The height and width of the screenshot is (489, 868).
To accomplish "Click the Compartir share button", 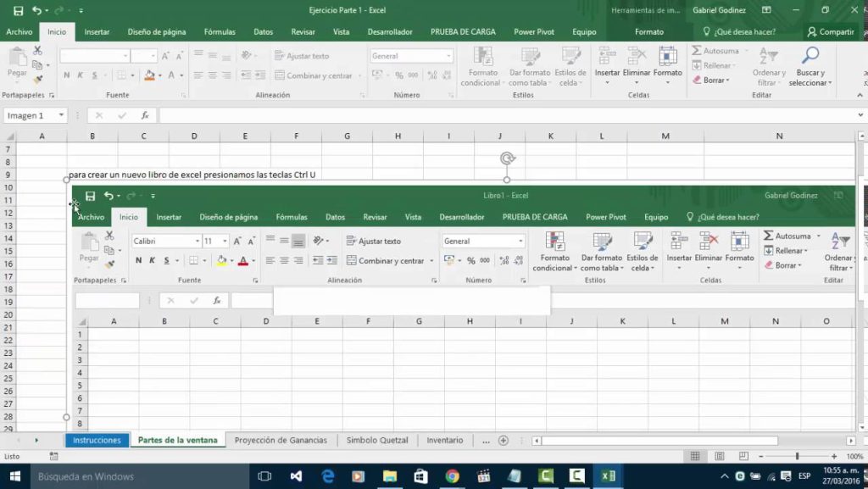I will pos(831,32).
